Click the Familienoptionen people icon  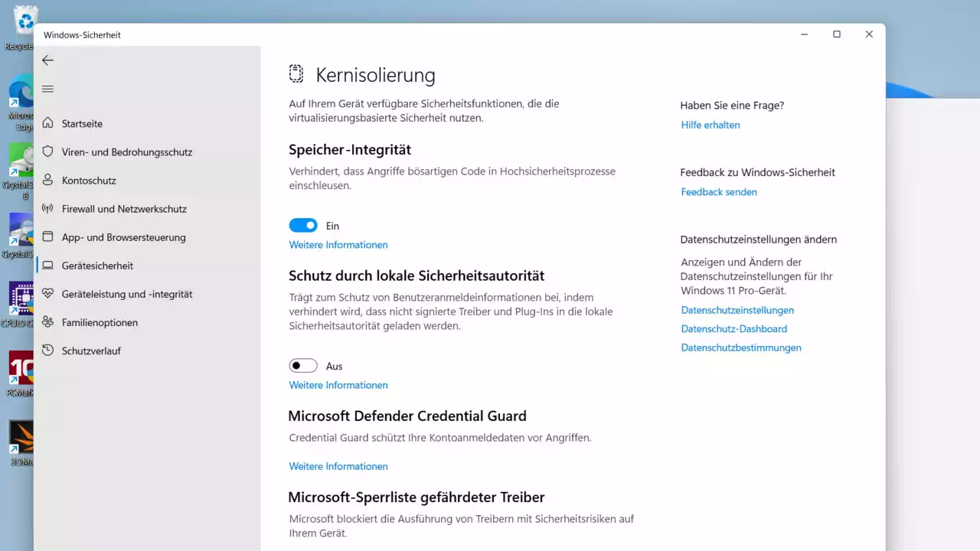(47, 322)
